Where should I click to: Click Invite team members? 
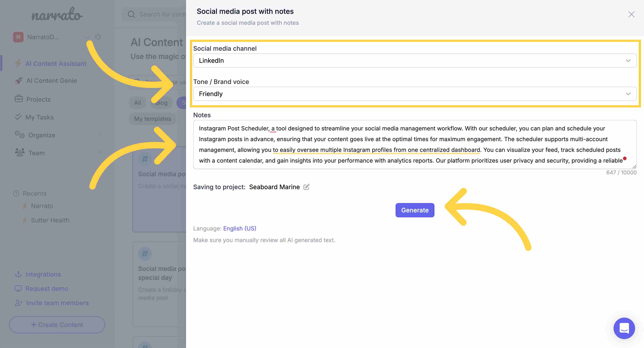pyautogui.click(x=57, y=303)
